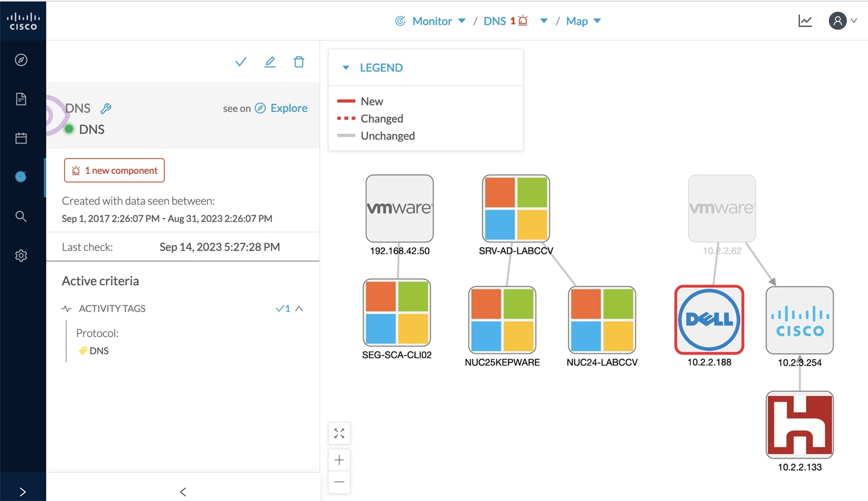Click the Explore link
Image resolution: width=868 pixels, height=501 pixels.
tap(289, 108)
